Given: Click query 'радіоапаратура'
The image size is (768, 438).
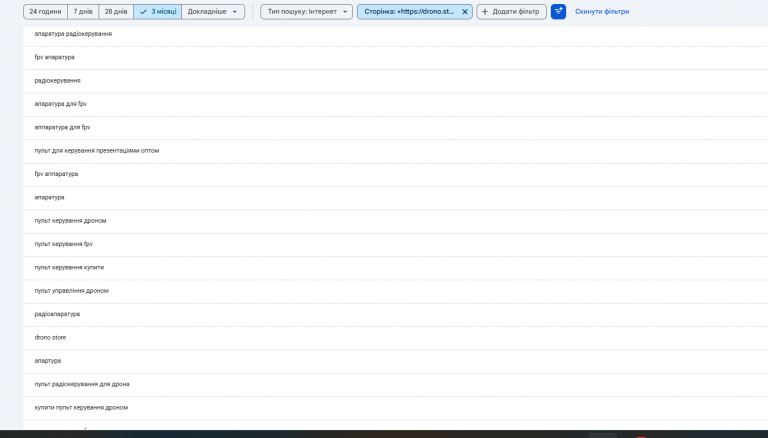Looking at the screenshot, I should pyautogui.click(x=57, y=314).
